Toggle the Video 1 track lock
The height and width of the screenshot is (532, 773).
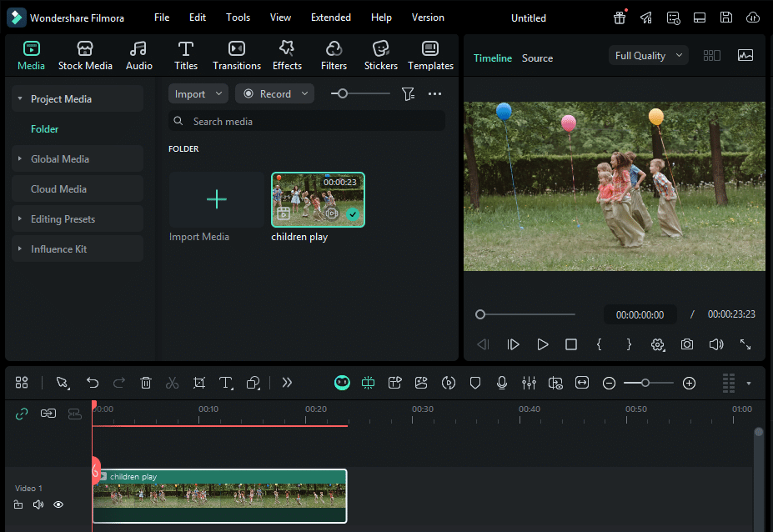point(18,504)
